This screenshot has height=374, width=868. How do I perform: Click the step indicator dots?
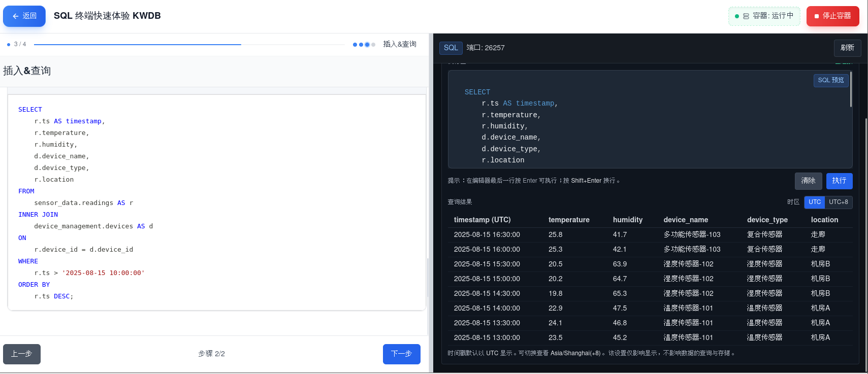pos(364,45)
